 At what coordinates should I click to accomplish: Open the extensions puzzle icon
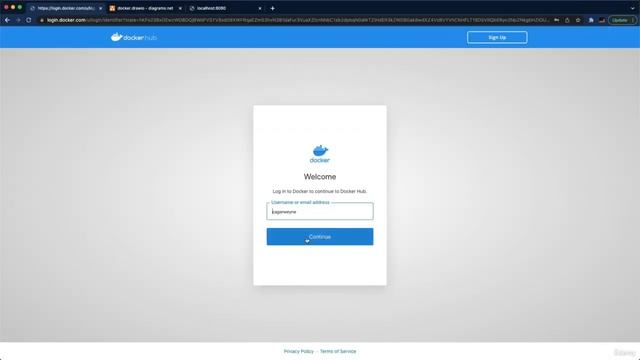coord(591,20)
